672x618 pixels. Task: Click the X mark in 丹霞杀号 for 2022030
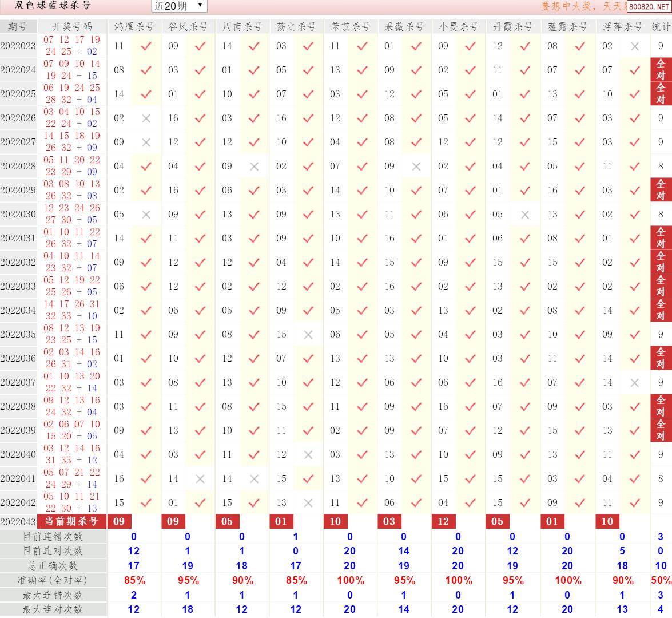click(525, 215)
